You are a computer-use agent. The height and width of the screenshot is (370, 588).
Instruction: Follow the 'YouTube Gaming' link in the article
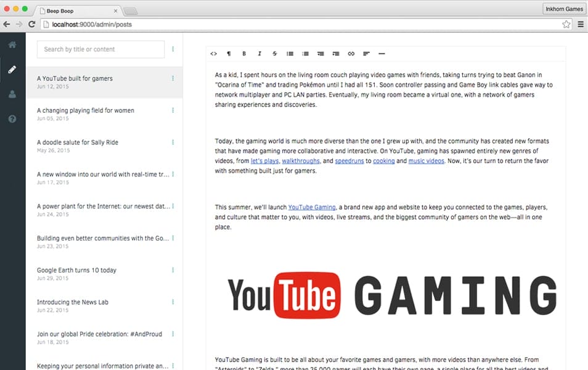click(x=312, y=207)
